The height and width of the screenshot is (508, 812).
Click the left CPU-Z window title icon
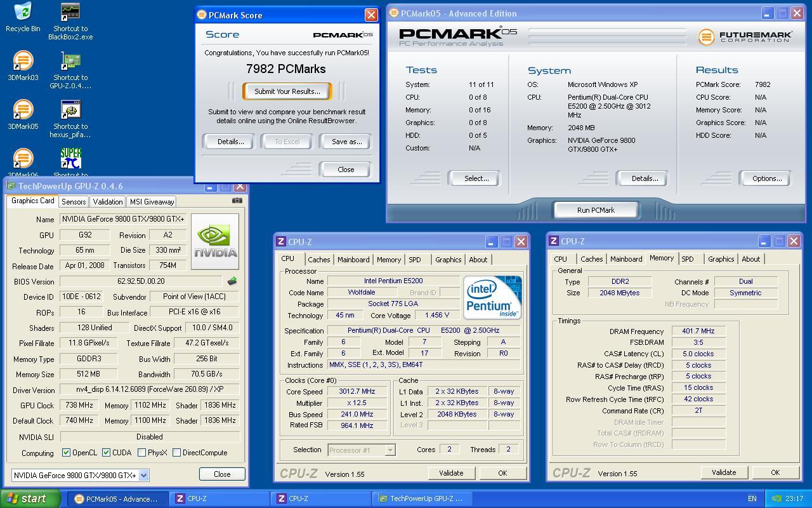281,241
